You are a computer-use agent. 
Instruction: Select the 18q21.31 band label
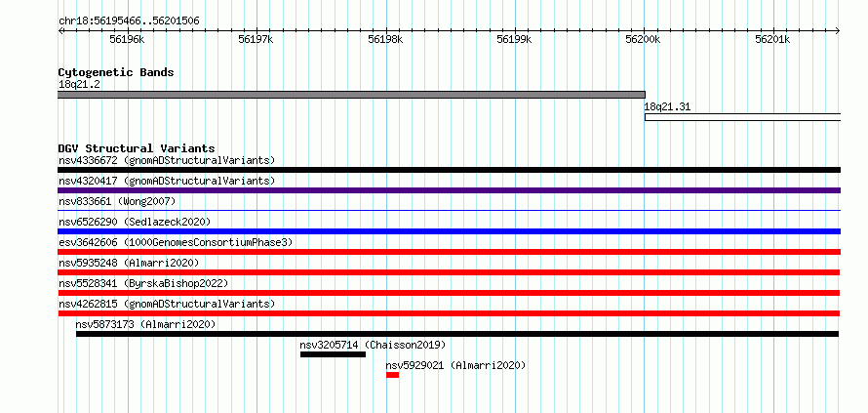click(667, 107)
